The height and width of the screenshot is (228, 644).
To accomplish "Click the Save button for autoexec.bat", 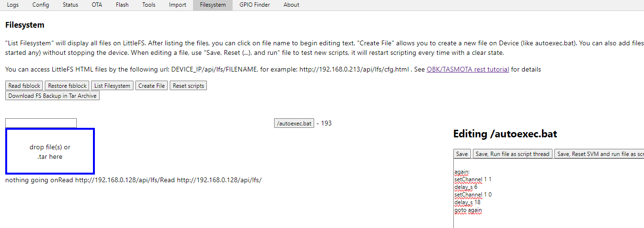I will click(x=462, y=154).
